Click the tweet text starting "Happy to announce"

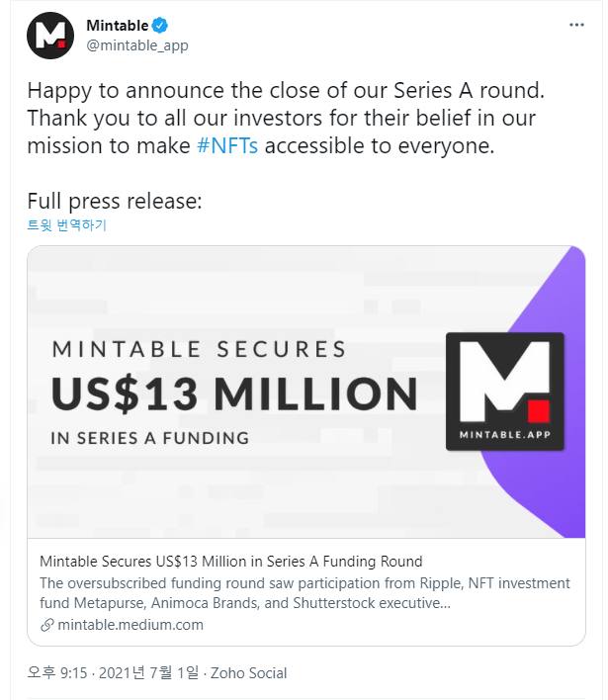click(287, 91)
